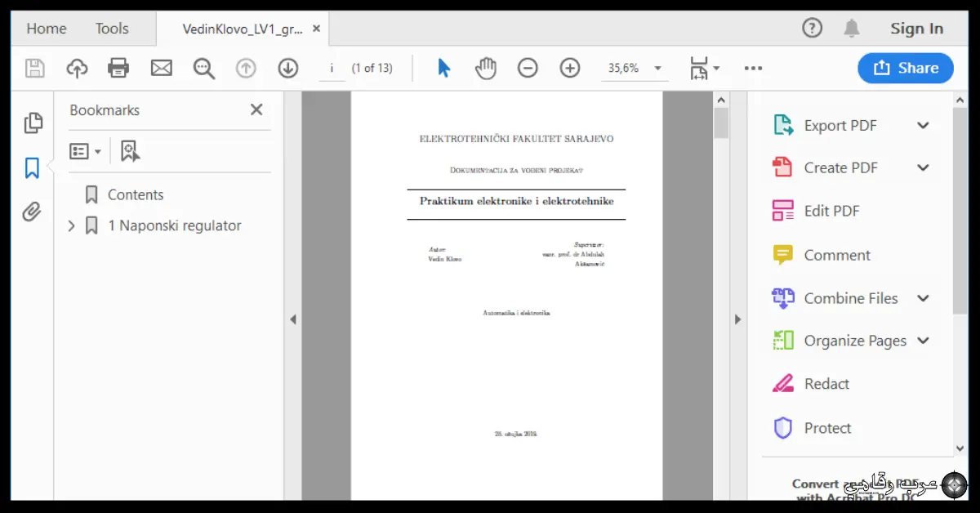Open notifications with the bell icon

[852, 28]
